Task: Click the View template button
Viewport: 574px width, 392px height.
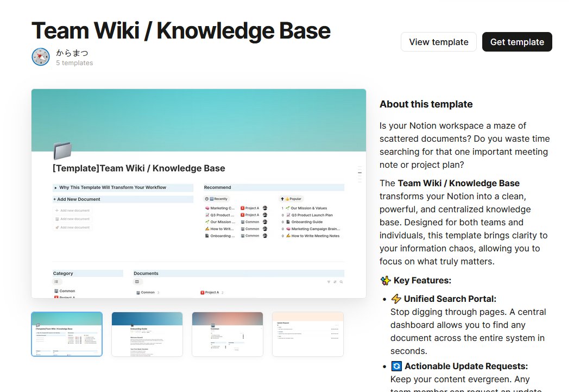Action: tap(439, 42)
